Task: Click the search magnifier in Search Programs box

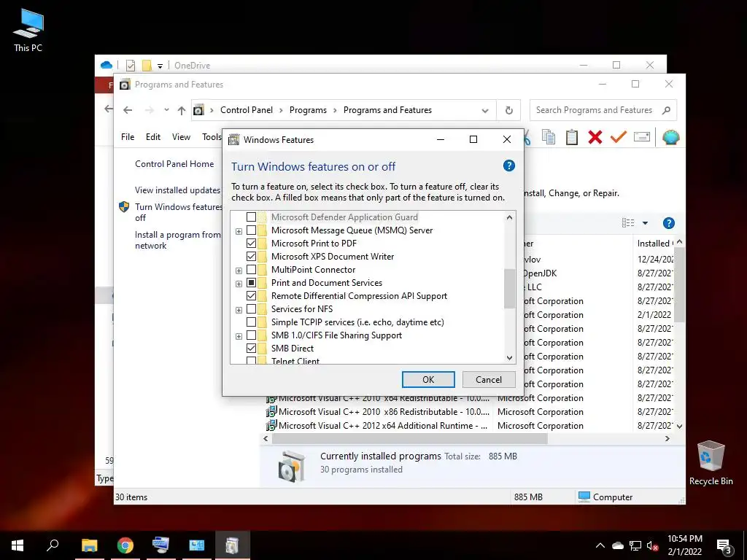Action: coord(666,110)
